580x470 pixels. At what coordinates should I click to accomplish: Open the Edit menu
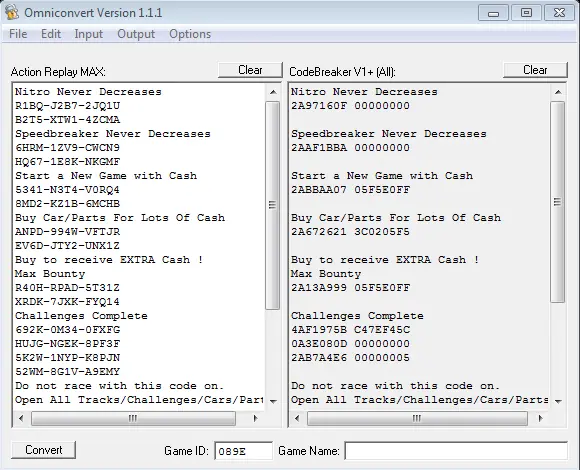coord(51,34)
